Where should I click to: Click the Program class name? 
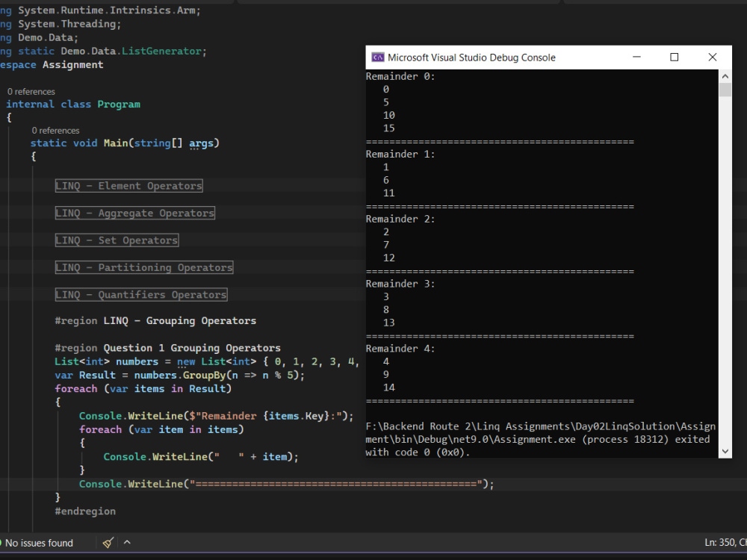click(119, 105)
